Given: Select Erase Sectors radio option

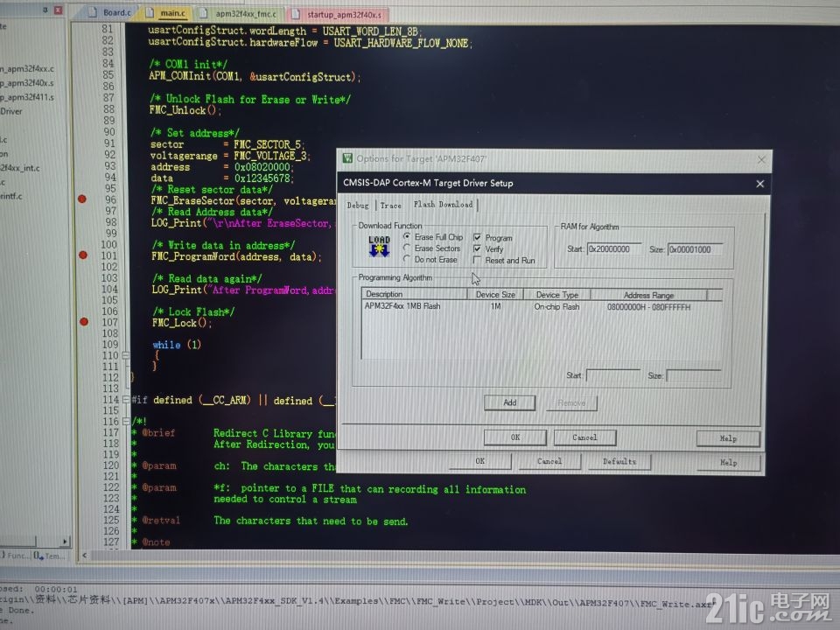Looking at the screenshot, I should pyautogui.click(x=431, y=248).
